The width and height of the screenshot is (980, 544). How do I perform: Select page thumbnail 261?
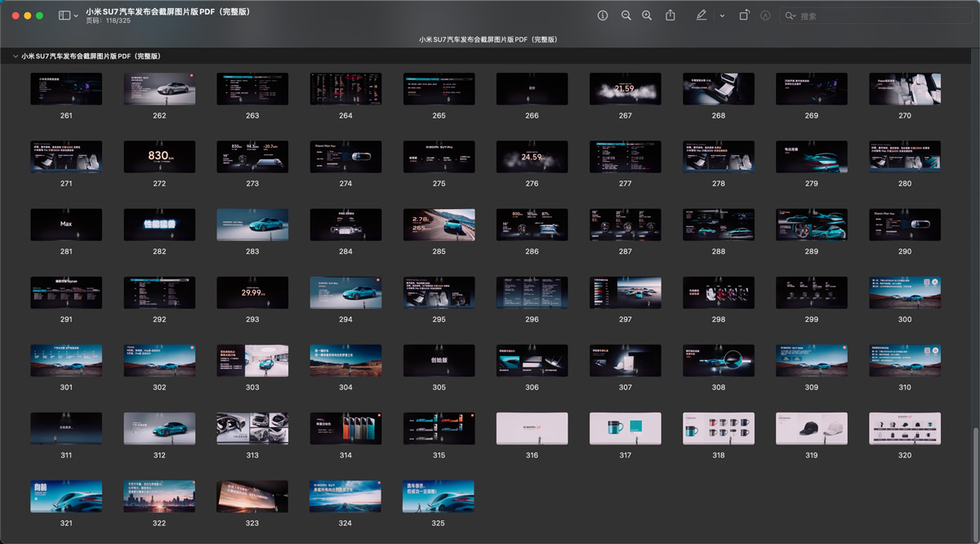click(x=66, y=89)
